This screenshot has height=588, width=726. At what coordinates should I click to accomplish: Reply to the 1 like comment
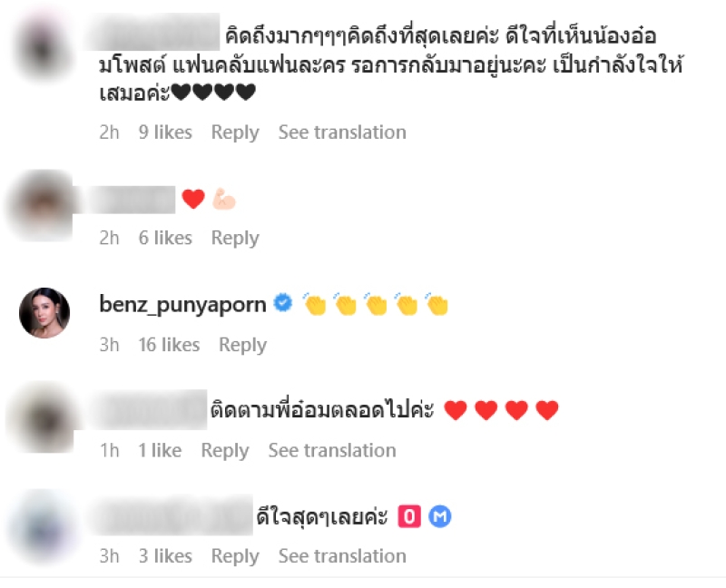pyautogui.click(x=225, y=450)
